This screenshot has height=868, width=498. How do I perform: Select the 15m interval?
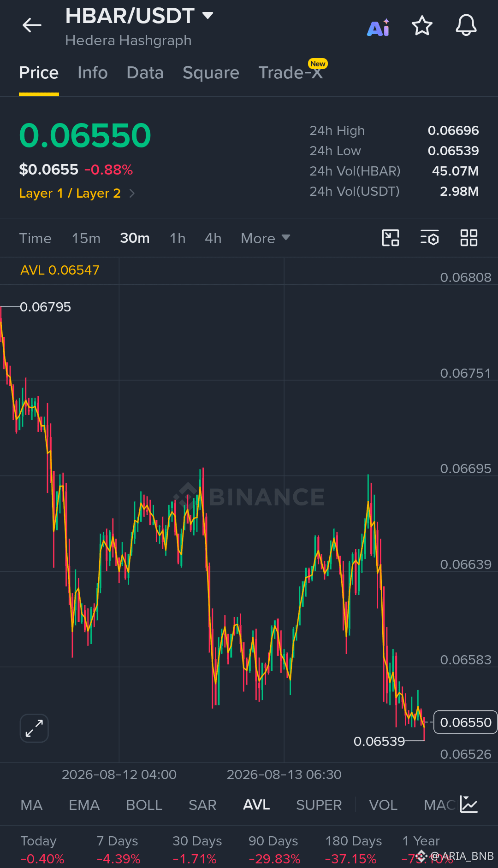click(x=86, y=238)
